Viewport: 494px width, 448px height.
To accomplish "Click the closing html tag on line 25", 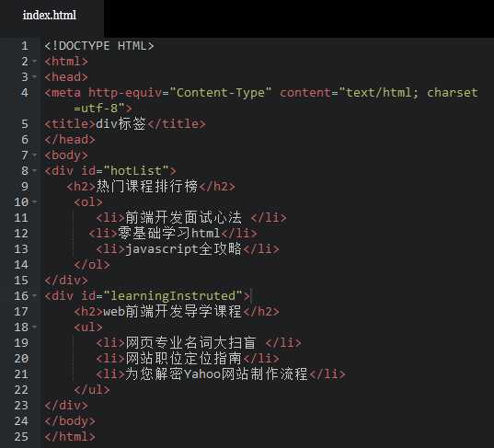I will point(70,437).
